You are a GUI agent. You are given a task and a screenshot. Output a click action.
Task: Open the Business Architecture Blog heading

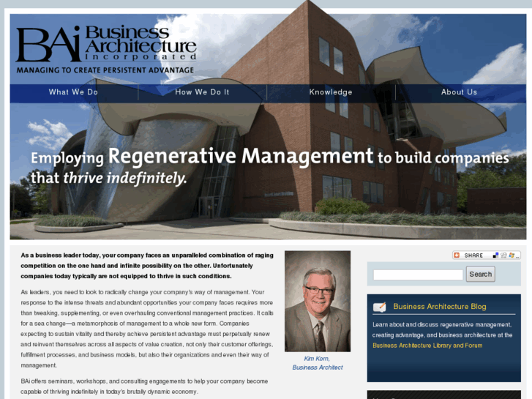coord(440,307)
